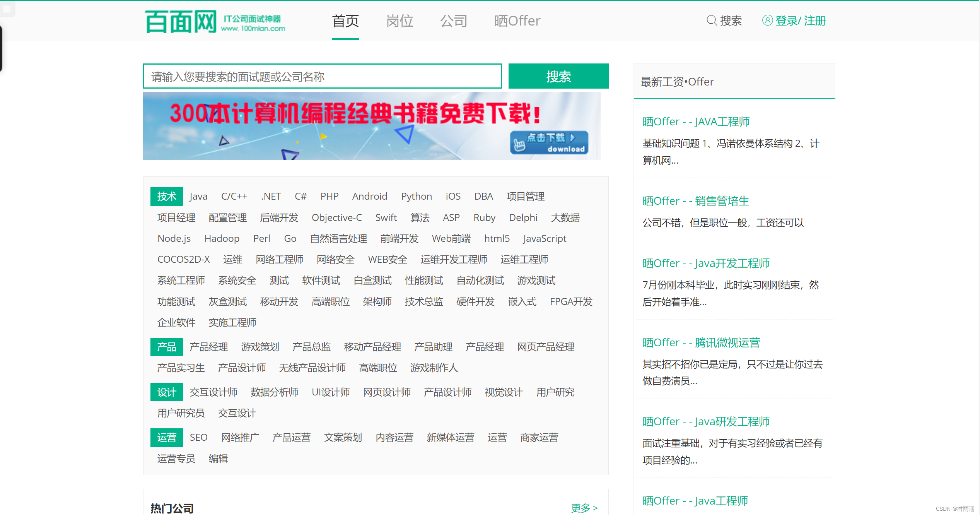Image resolution: width=980 pixels, height=515 pixels.
Task: Click the magnifier search icon in header
Action: [712, 21]
